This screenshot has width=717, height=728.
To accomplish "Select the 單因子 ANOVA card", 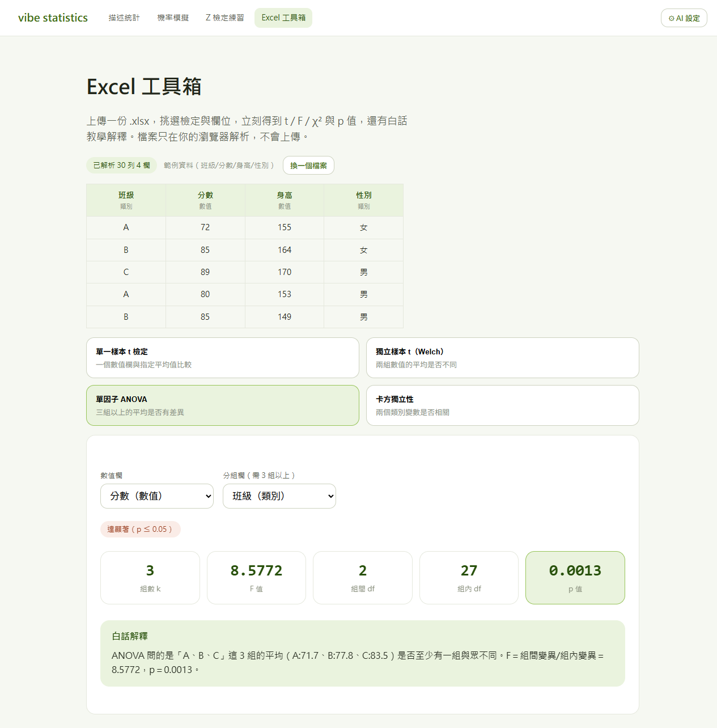I will [223, 405].
